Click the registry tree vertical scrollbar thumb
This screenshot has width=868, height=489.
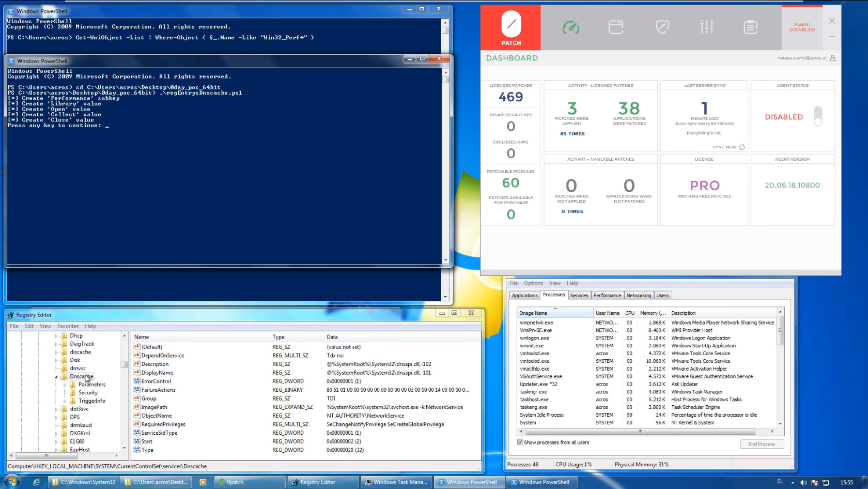(124, 364)
